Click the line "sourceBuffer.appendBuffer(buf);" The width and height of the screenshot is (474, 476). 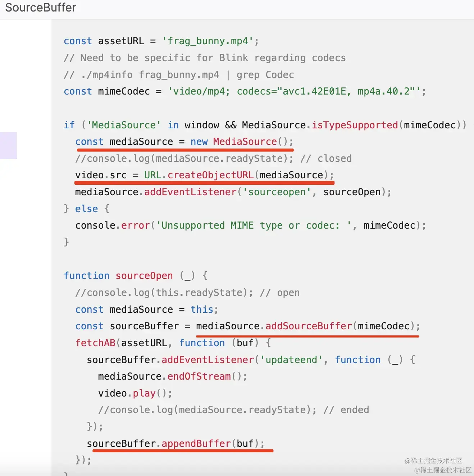click(x=176, y=444)
